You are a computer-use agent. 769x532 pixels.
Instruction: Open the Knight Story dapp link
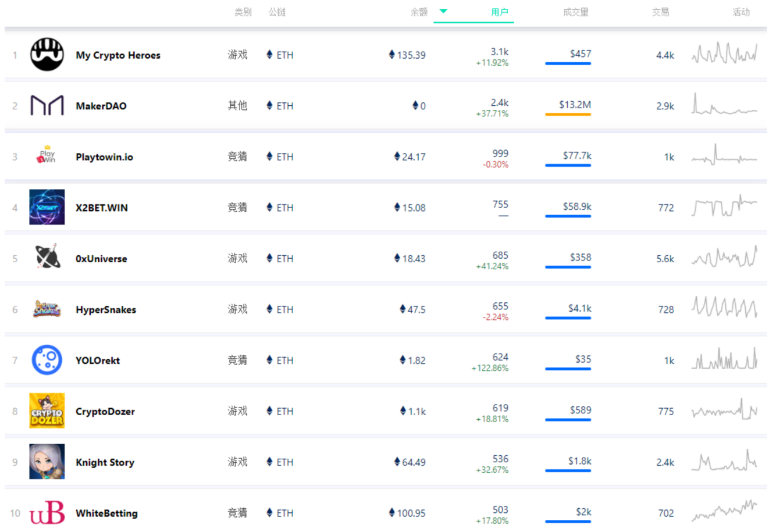tap(105, 462)
